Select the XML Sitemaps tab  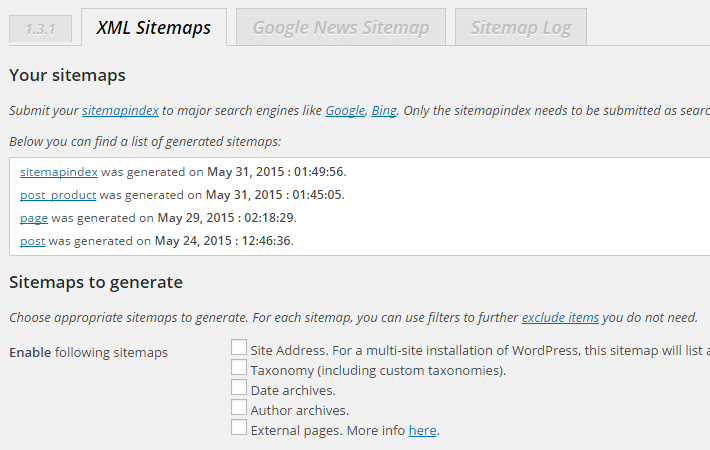tap(154, 27)
